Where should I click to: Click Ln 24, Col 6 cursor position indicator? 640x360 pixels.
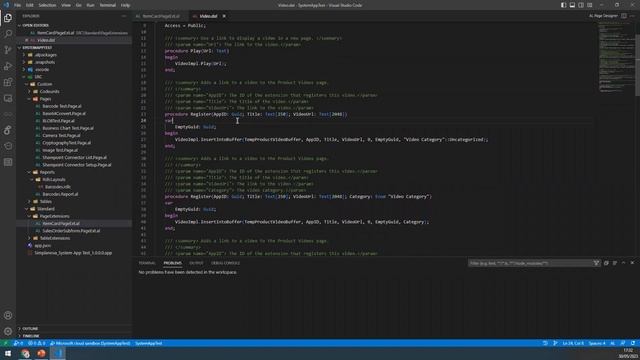tap(573, 343)
